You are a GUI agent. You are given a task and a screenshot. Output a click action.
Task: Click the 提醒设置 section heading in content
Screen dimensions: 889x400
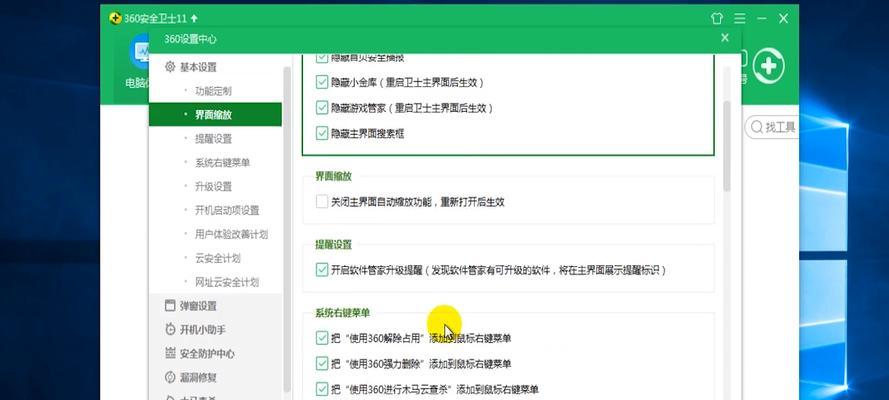(x=333, y=245)
